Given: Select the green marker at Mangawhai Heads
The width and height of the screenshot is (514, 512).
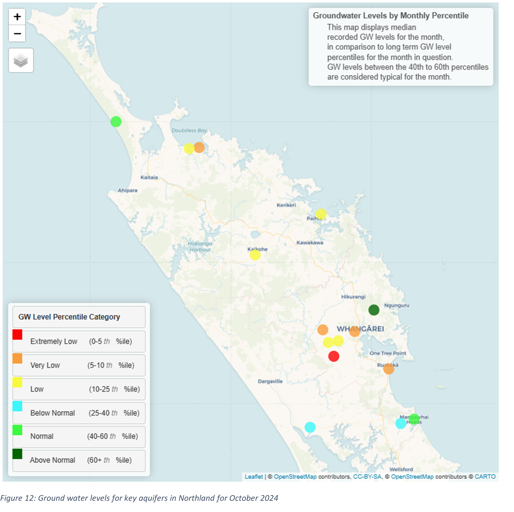Looking at the screenshot, I should (414, 419).
